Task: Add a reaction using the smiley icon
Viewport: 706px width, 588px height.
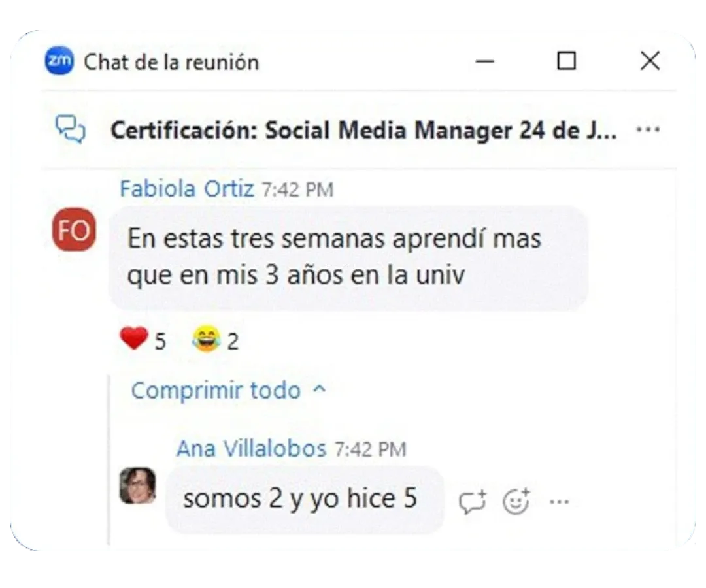Action: click(516, 501)
